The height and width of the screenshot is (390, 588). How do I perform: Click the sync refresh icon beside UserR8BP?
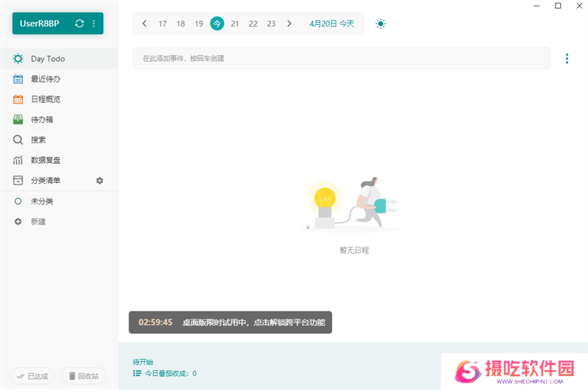point(79,24)
